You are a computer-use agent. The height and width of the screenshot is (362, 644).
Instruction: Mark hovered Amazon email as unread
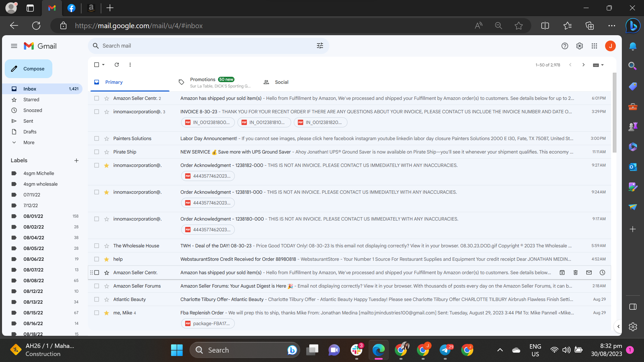[x=589, y=273]
